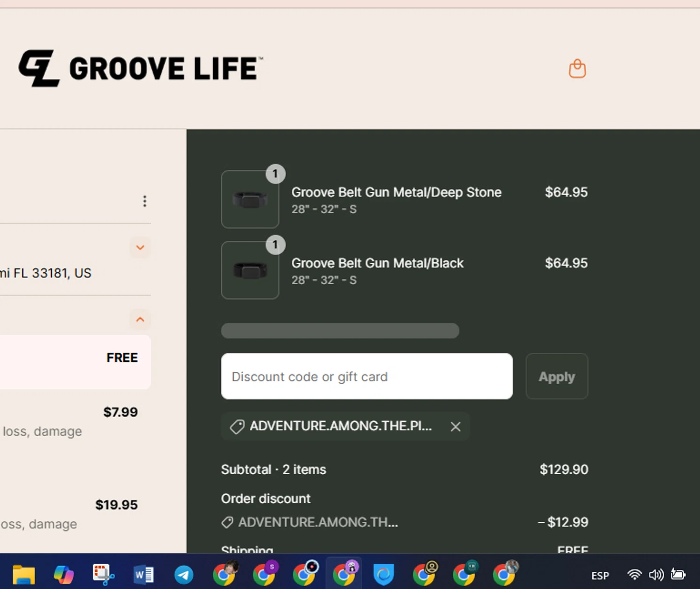
Task: Click the Apply discount button
Action: pyautogui.click(x=557, y=376)
